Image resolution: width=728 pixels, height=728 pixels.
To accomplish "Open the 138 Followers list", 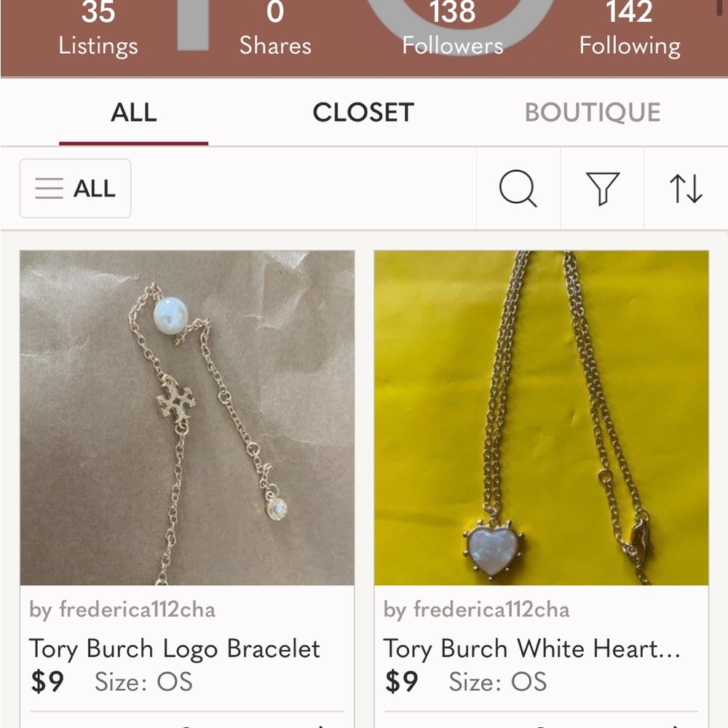I will pos(452,29).
